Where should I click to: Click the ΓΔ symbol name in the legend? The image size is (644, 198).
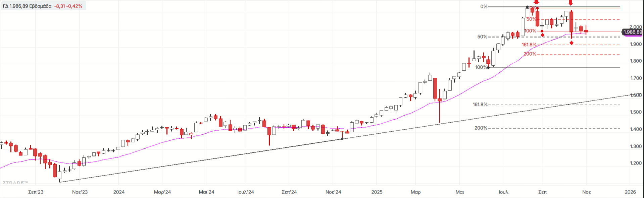(x=5, y=6)
